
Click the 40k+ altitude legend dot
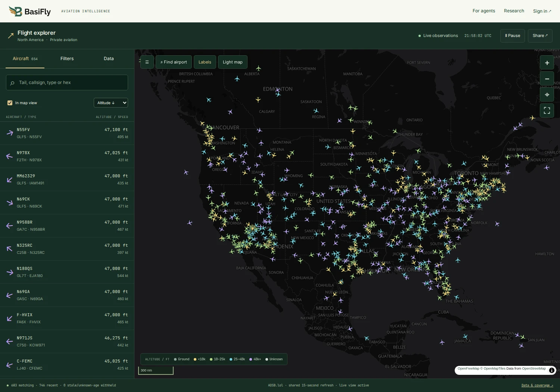coord(251,360)
